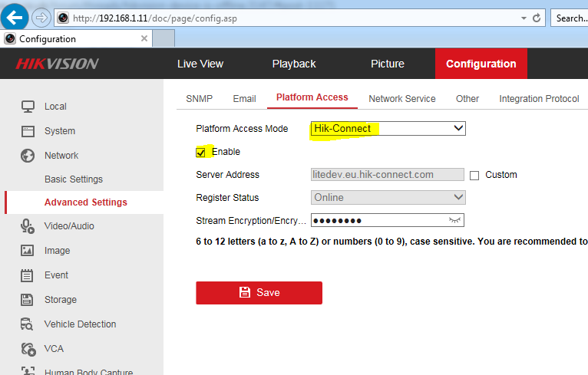
Task: Click the Local monitor icon in sidebar
Action: pos(28,107)
